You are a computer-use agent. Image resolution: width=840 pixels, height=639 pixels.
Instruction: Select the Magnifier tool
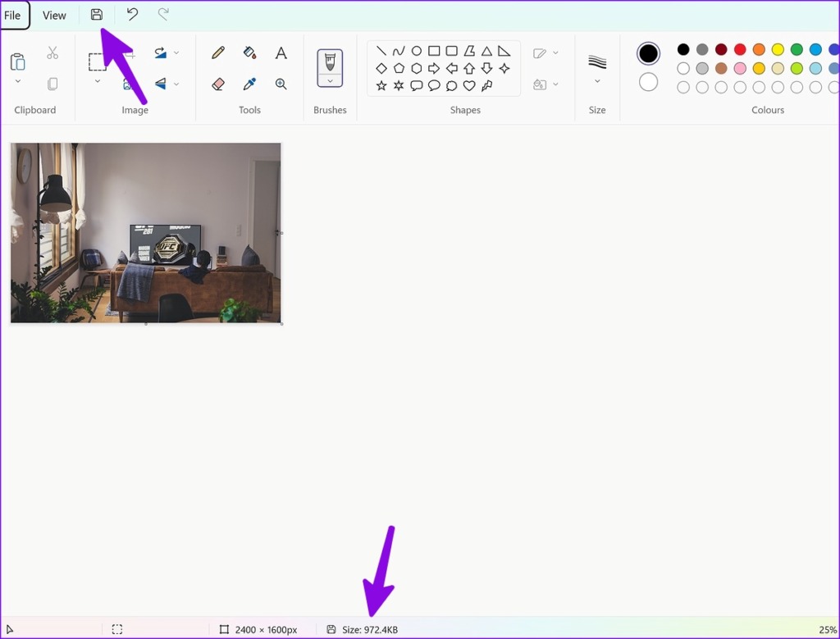point(281,84)
